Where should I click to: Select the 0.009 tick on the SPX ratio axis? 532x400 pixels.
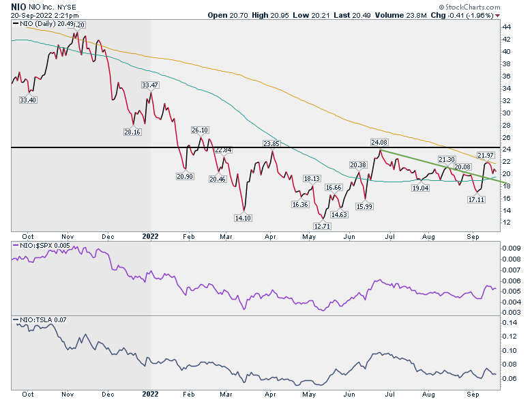pos(512,248)
